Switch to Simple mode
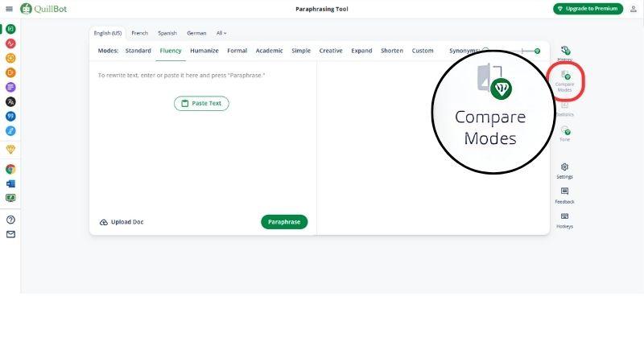The image size is (644, 362). (301, 51)
